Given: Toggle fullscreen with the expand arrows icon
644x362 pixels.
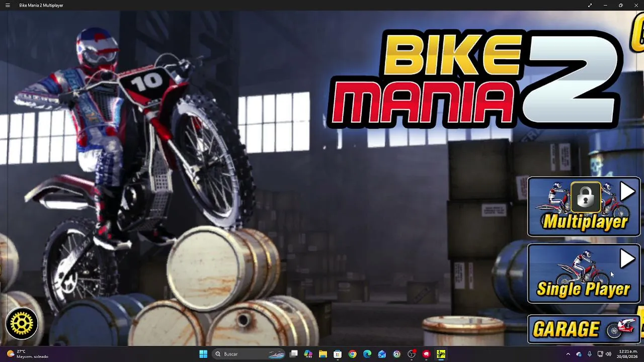Looking at the screenshot, I should pyautogui.click(x=590, y=5).
